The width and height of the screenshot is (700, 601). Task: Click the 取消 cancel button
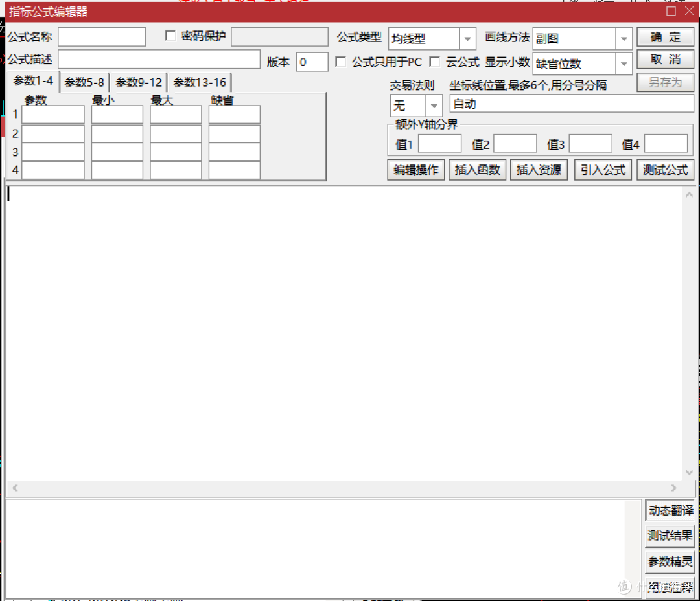pos(665,60)
